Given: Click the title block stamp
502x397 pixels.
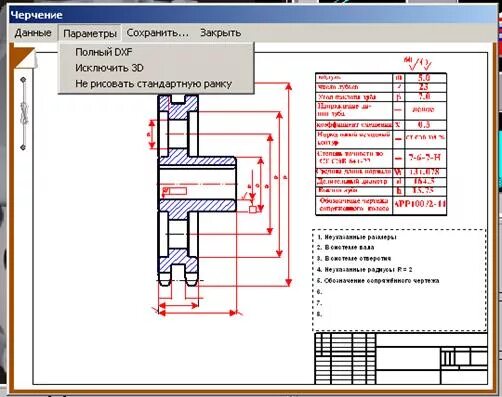Looking at the screenshot, I should [401, 359].
